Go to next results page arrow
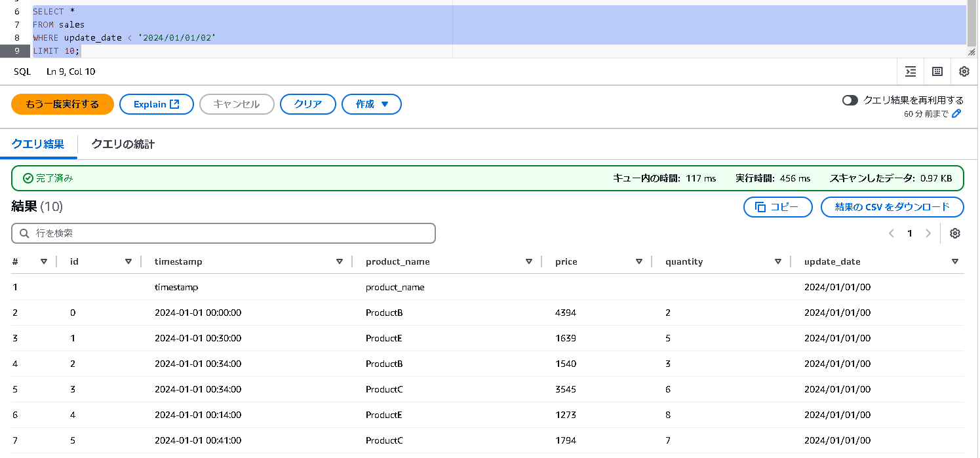Screen dimensions: 980x458 (x=928, y=233)
